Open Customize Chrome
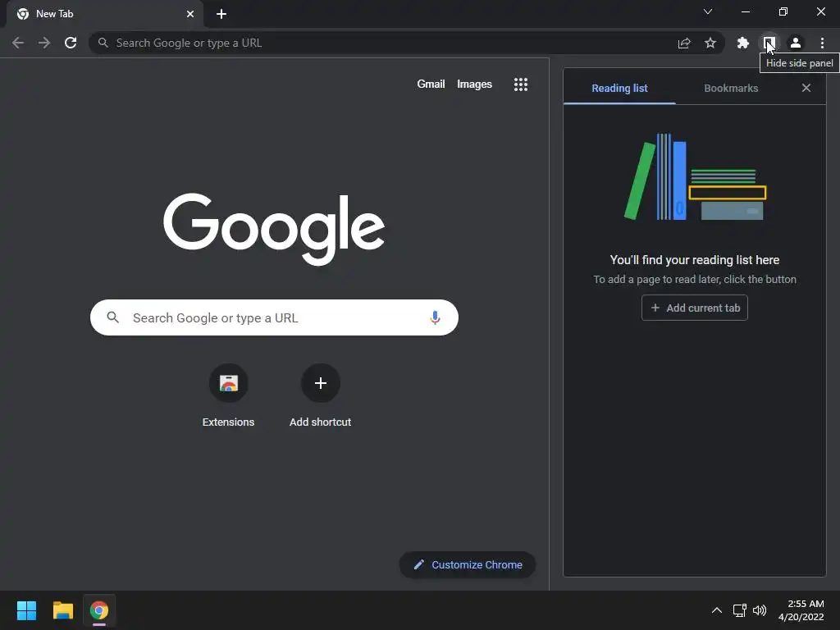Viewport: 840px width, 630px height. (467, 564)
